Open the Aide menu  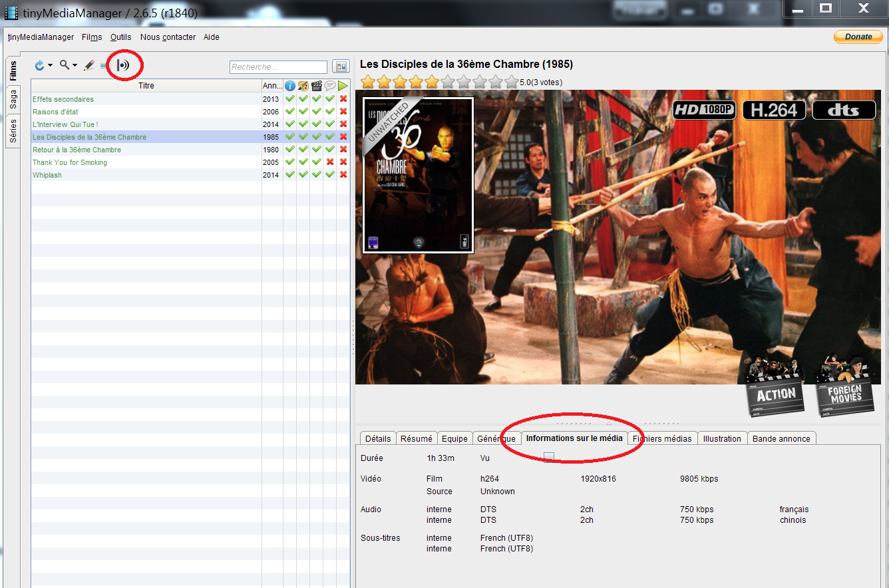click(211, 37)
